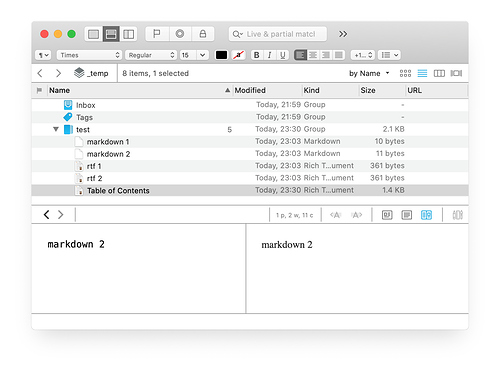The image size is (501, 375).
Task: Select the horizontal split view layout icon
Action: [111, 34]
